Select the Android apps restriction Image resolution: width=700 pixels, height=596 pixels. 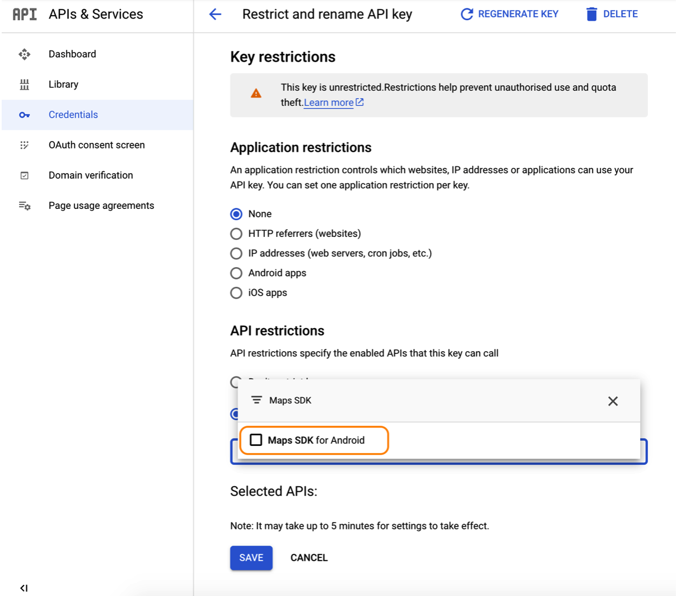(x=236, y=273)
